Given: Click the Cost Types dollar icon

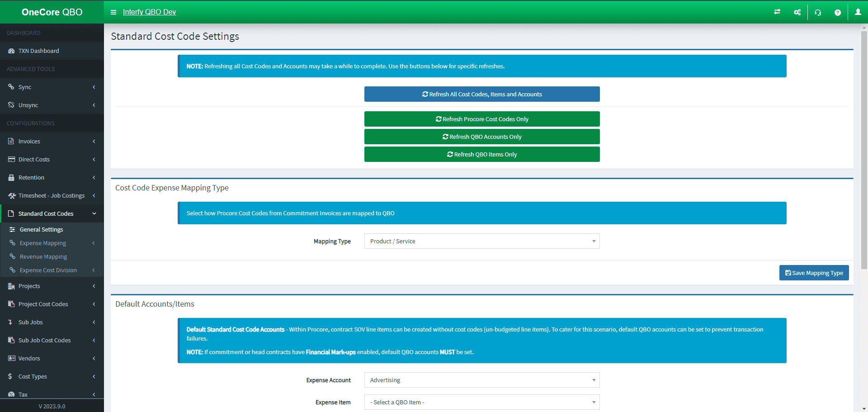Looking at the screenshot, I should click(x=10, y=376).
